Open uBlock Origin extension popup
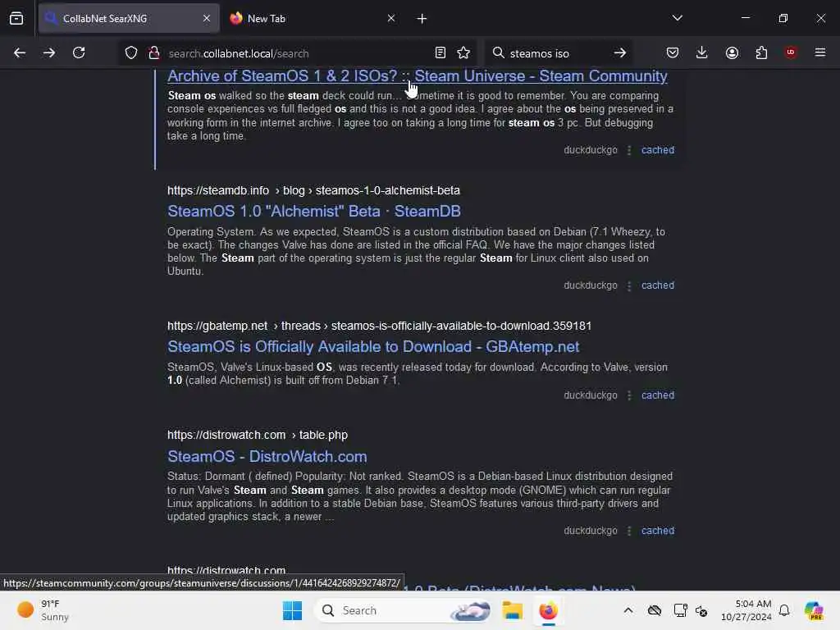Viewport: 840px width, 630px height. point(791,52)
